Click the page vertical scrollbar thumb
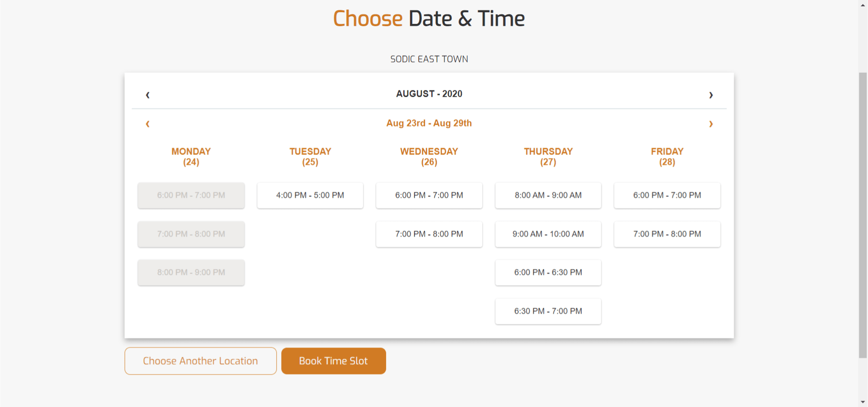The width and height of the screenshot is (868, 407). coord(863,215)
